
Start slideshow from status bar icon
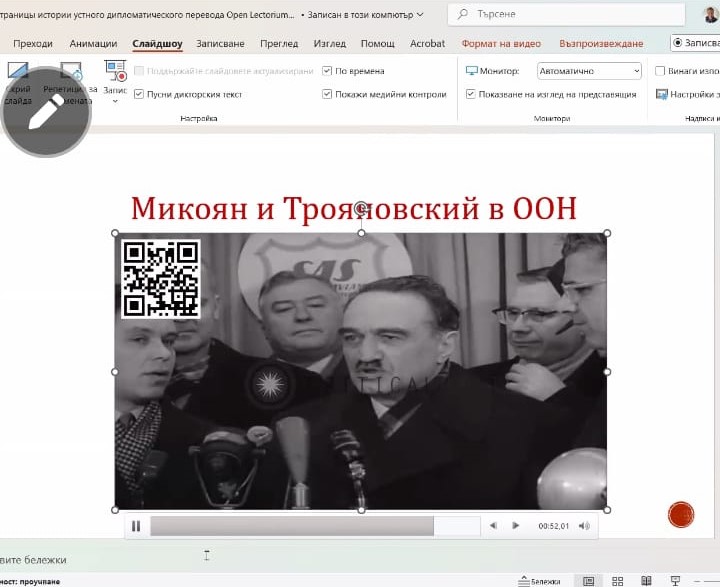(x=676, y=581)
